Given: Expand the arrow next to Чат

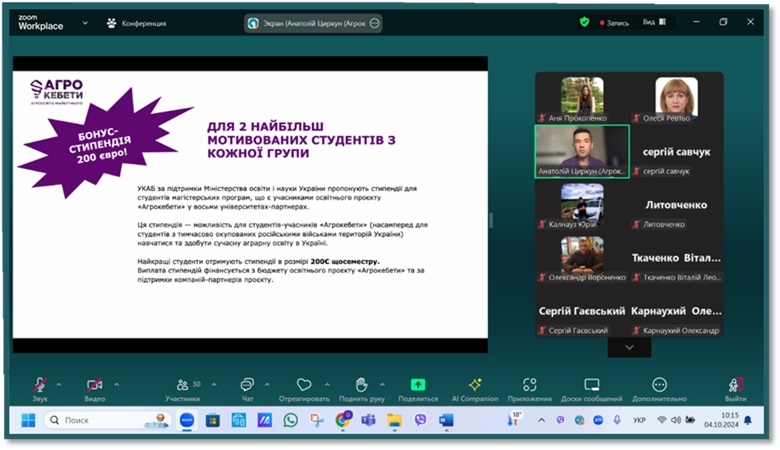Looking at the screenshot, I should [x=267, y=384].
